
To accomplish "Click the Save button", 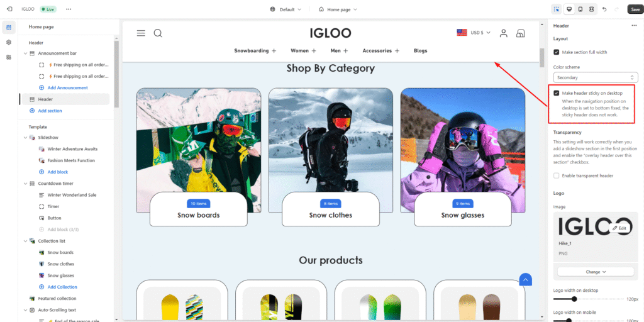I will tap(635, 9).
